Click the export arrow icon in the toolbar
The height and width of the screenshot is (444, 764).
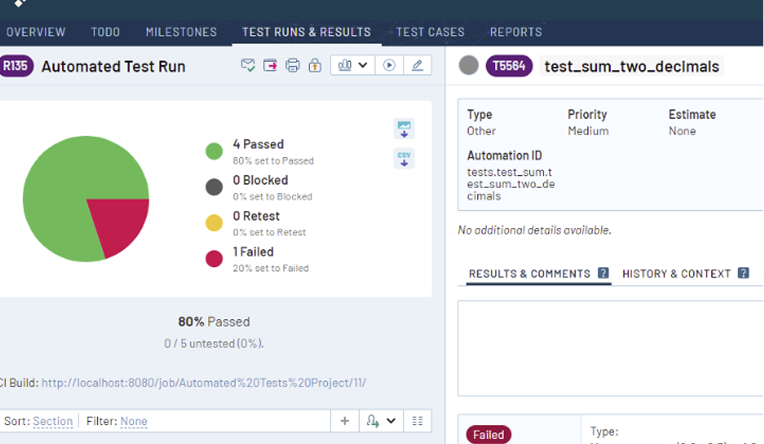click(270, 66)
